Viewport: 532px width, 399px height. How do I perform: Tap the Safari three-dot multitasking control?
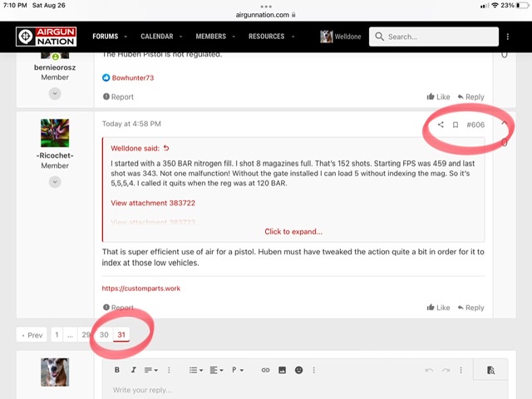point(266,6)
